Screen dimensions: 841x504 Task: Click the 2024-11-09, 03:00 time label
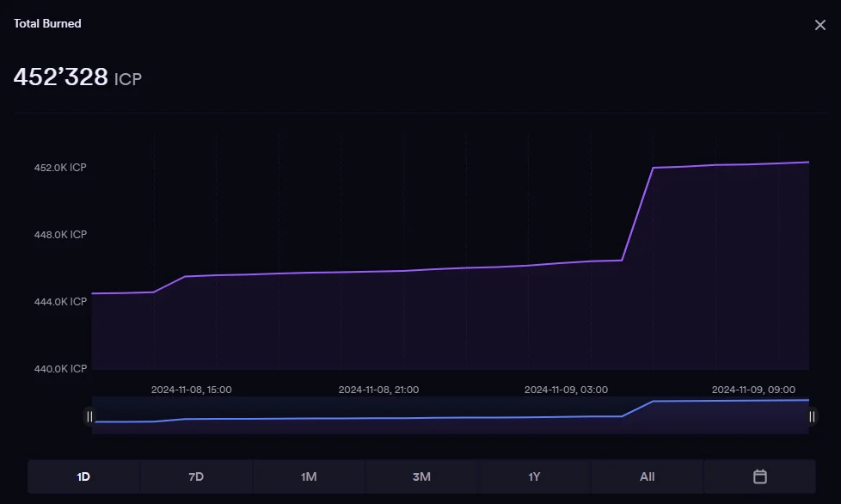pos(566,390)
